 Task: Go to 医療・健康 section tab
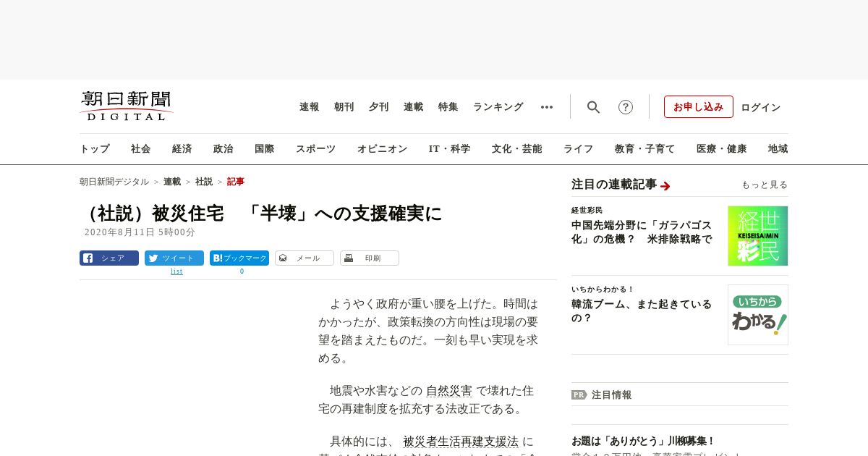[722, 149]
